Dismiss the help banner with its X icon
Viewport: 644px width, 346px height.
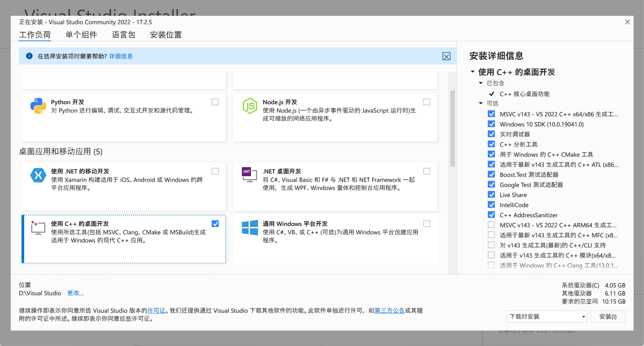(x=446, y=56)
